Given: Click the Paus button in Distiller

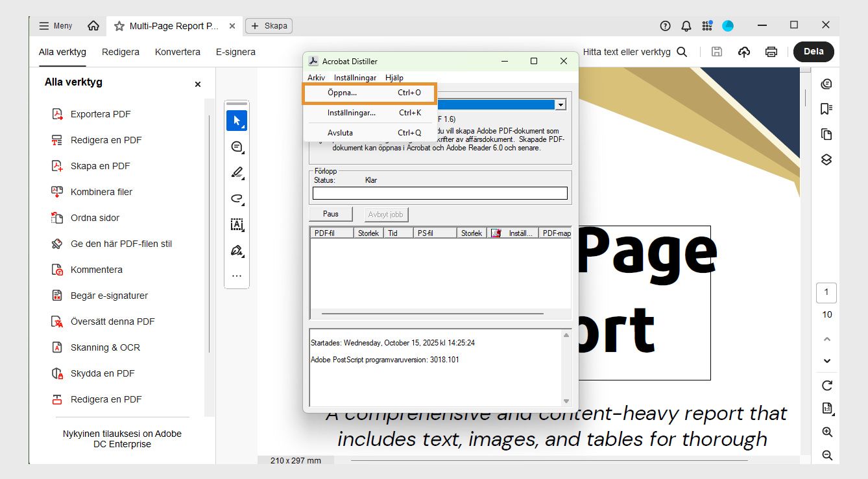Looking at the screenshot, I should 331,215.
